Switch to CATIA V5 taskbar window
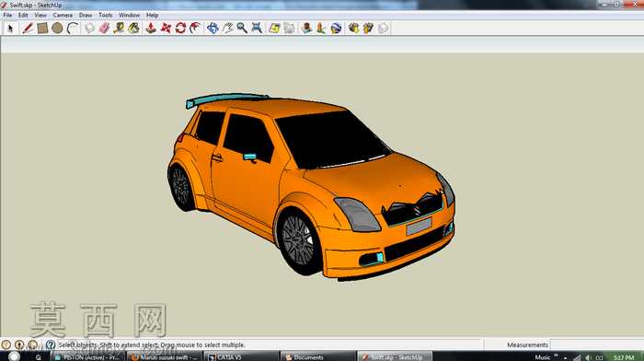Screen dimensions: 644x361 (x=241, y=357)
